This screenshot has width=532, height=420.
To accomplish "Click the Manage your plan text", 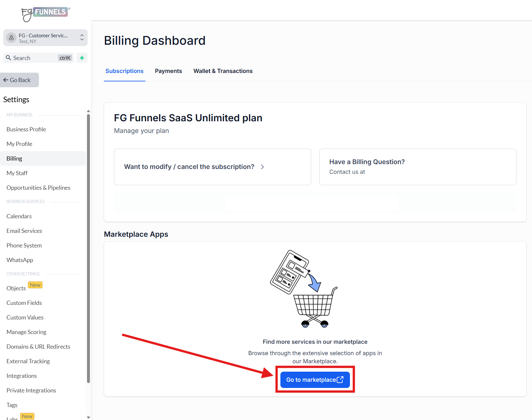I will (142, 131).
